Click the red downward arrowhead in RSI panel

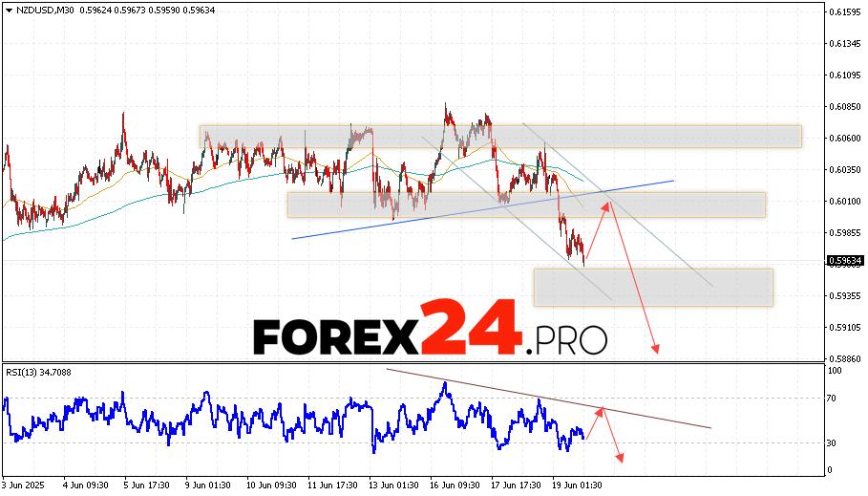(620, 460)
